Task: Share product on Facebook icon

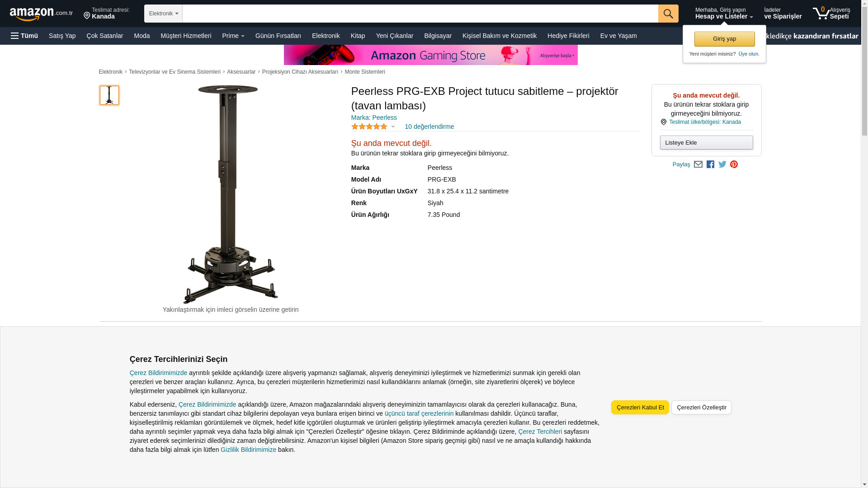Action: click(x=710, y=164)
